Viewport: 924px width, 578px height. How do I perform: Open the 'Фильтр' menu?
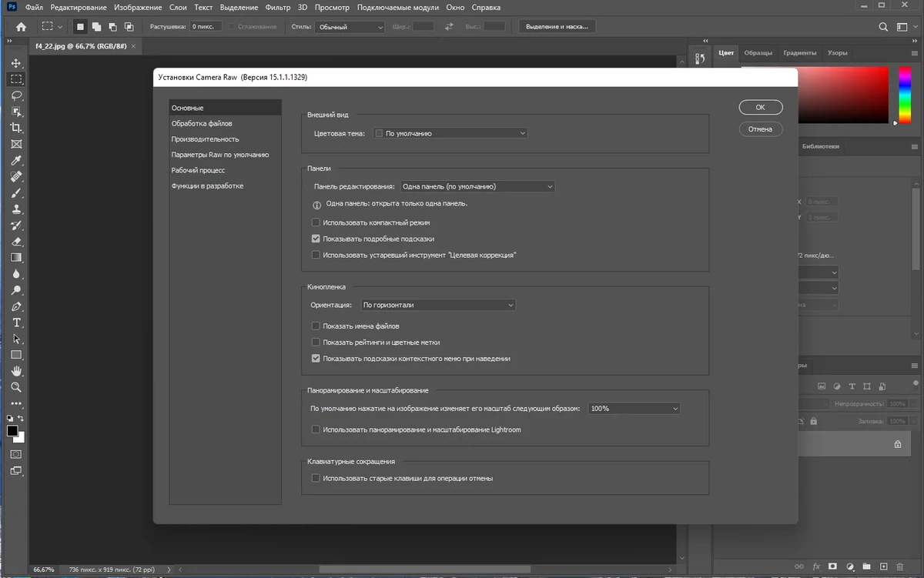pos(277,7)
